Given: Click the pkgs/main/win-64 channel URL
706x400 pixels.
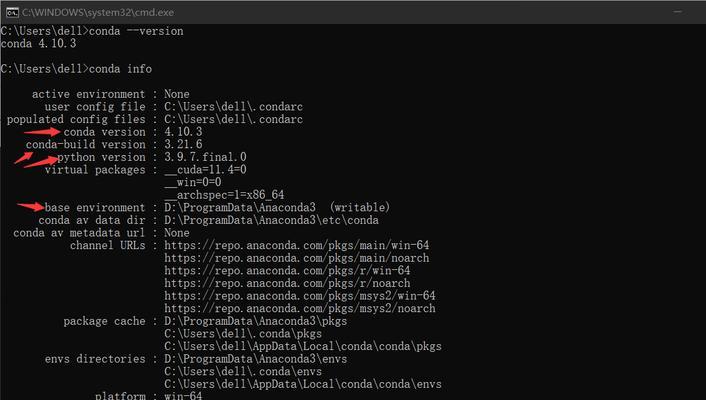Looking at the screenshot, I should point(296,245).
